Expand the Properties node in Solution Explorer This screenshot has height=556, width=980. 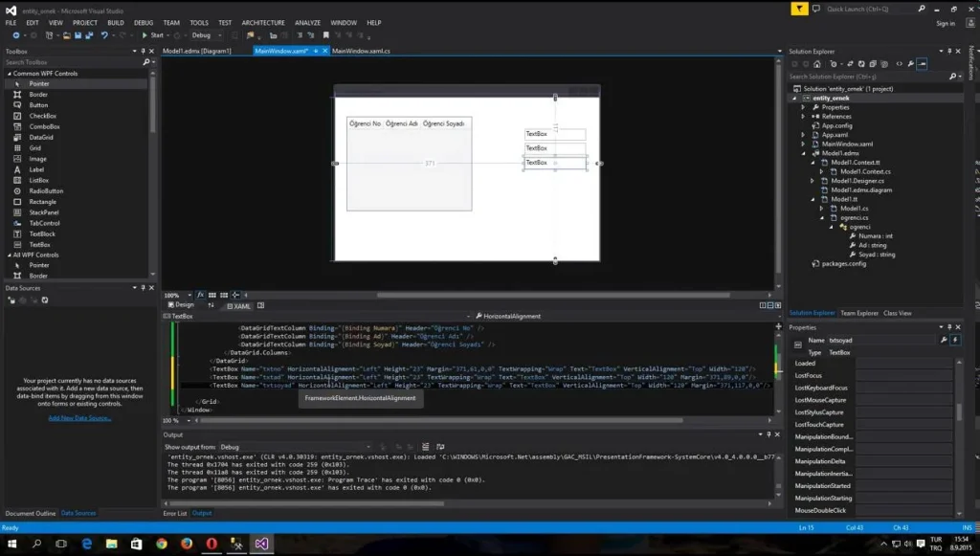point(803,107)
